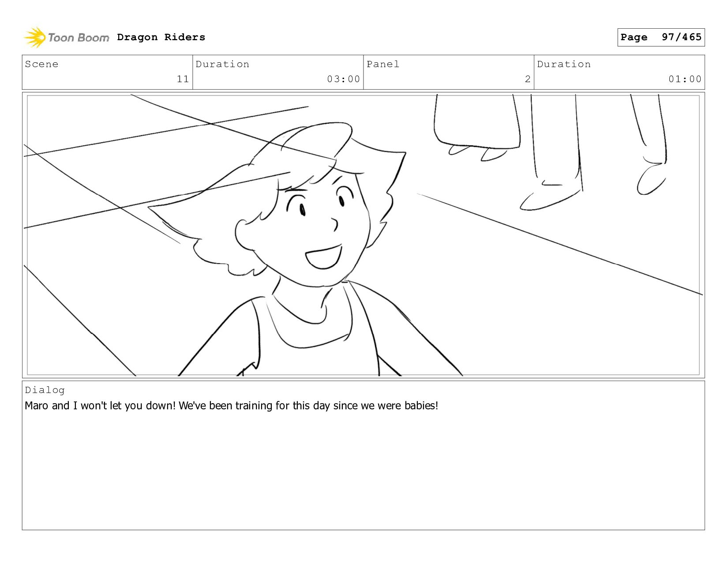This screenshot has height=563, width=728.
Task: Select the dialog line starting 'Maro and I'
Action: point(231,405)
